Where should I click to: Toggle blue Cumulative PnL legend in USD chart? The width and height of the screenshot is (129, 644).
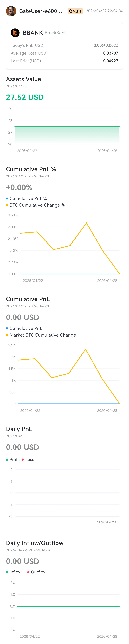pyautogui.click(x=24, y=328)
